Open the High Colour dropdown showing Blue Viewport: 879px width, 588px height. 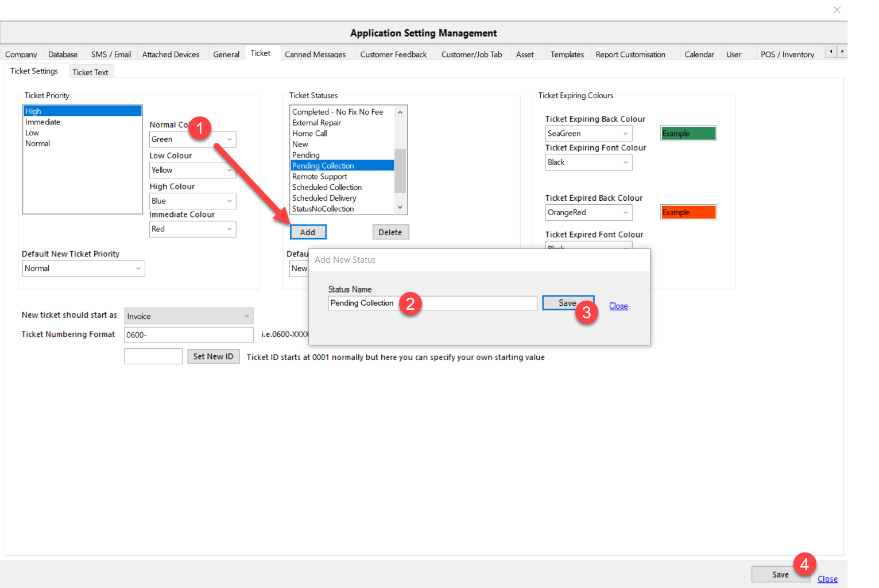(x=193, y=201)
